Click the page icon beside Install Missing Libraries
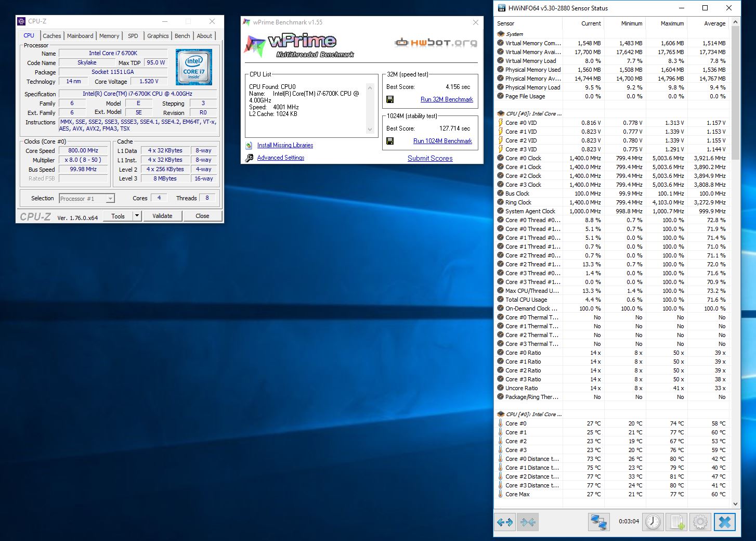Image resolution: width=756 pixels, height=541 pixels. (x=249, y=145)
